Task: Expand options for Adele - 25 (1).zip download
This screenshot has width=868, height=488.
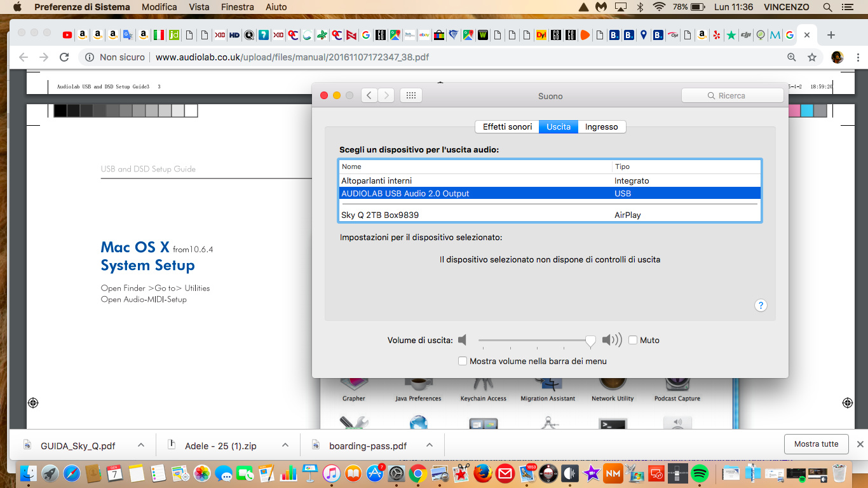Action: (285, 445)
